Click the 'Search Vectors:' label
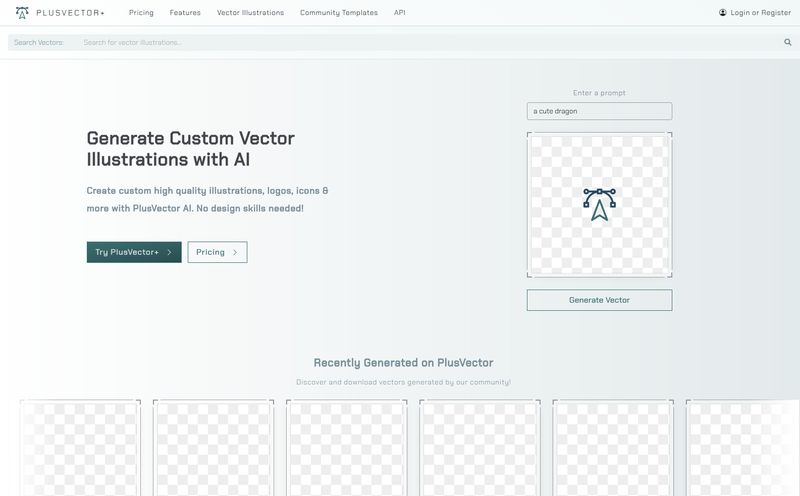Screen dimensions: 800x496 tap(39, 42)
